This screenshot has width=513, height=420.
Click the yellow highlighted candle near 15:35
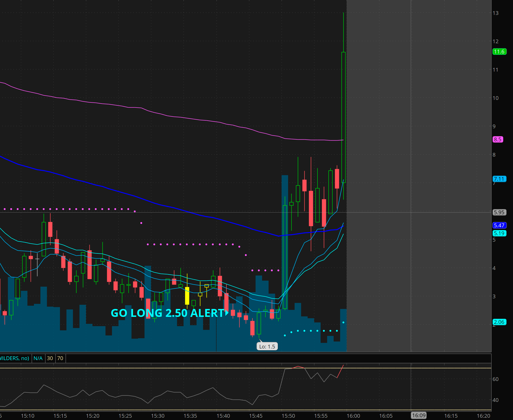pos(187,296)
